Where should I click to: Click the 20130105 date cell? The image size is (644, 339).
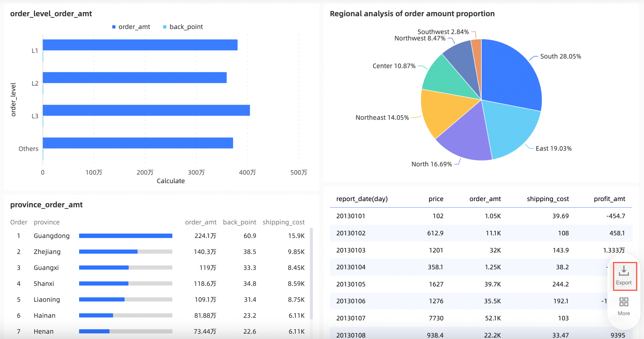[x=351, y=284]
